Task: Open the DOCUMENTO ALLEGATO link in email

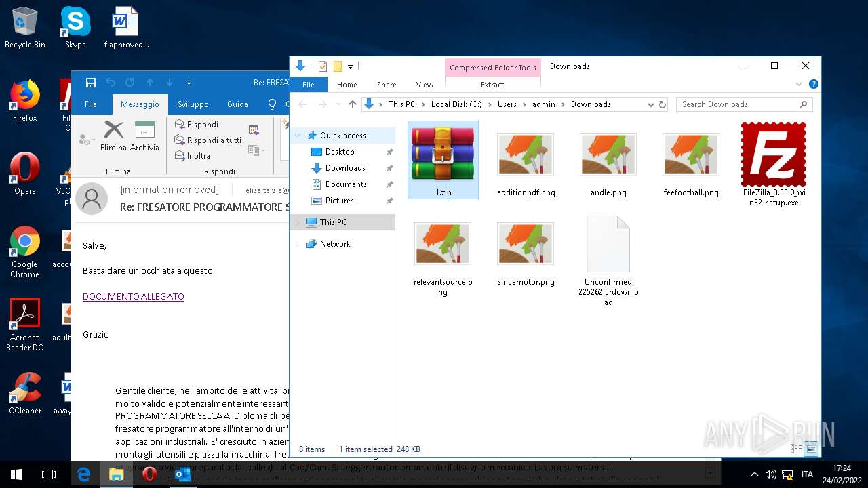Action: pos(134,297)
